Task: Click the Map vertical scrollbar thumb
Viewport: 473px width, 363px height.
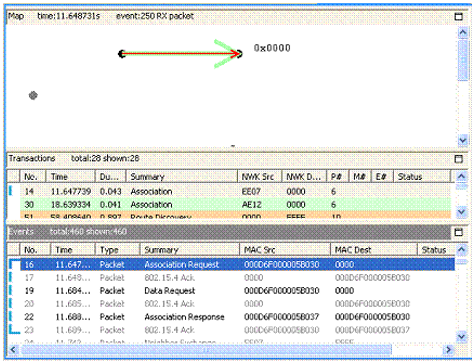Action: (463, 60)
